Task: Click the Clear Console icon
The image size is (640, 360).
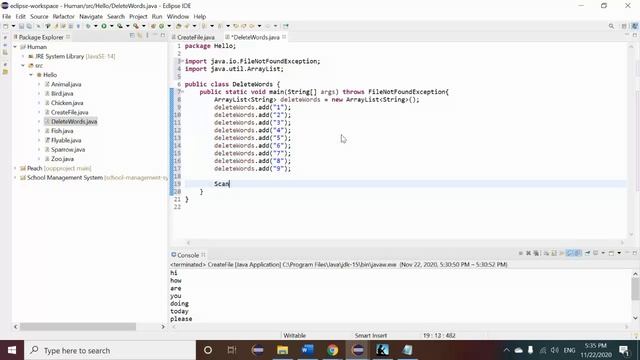Action: [546, 253]
